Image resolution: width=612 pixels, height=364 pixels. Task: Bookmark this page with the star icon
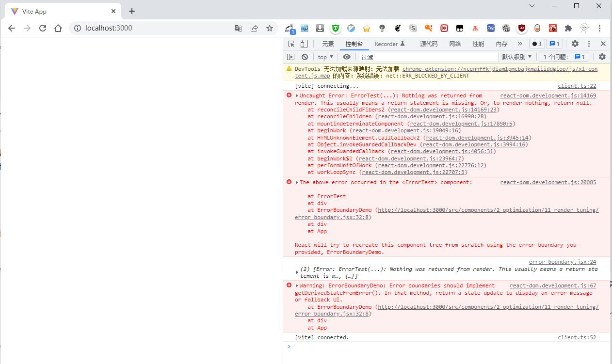[270, 28]
